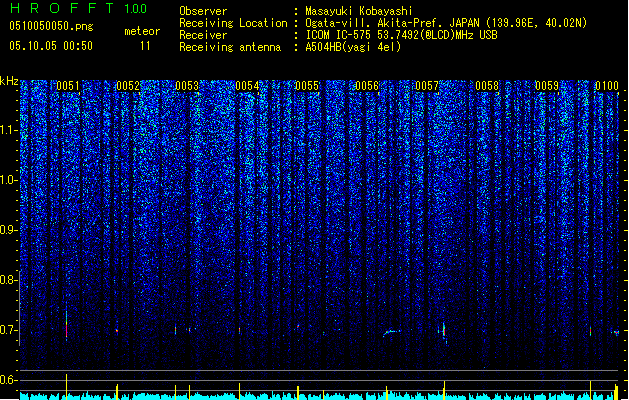Click the 'meteor' label
Image resolution: width=629 pixels, height=400 pixels.
142,31
